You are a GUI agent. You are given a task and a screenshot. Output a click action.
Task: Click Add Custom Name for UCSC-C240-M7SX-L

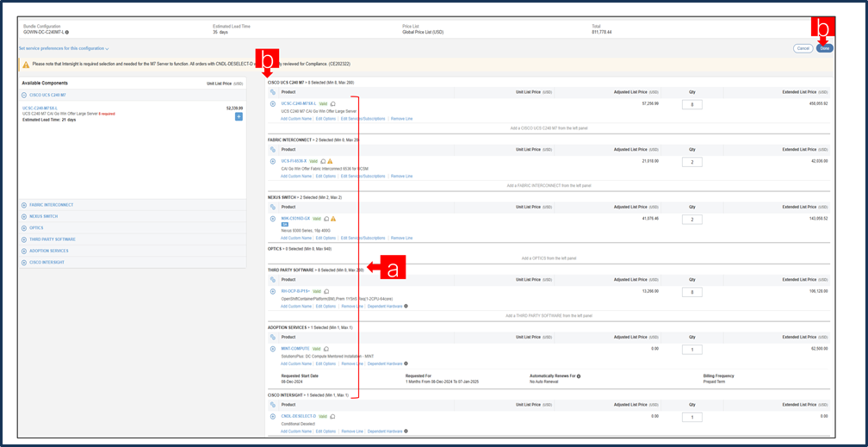tap(295, 119)
